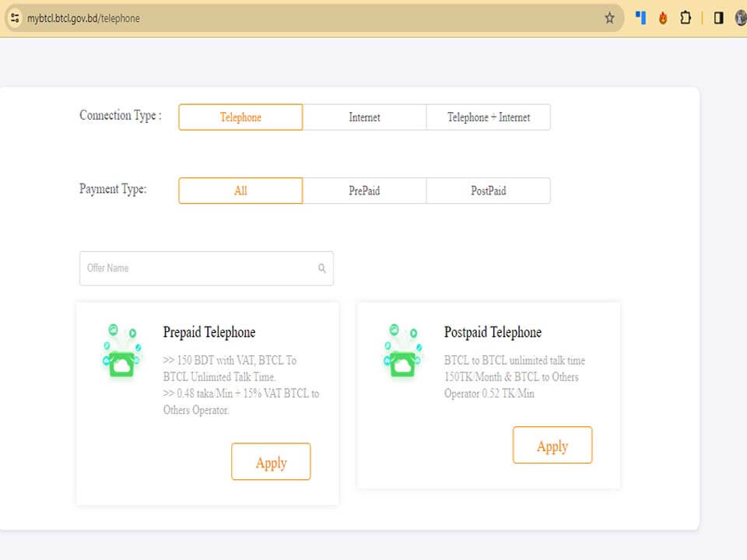Click the 'Payment Type:' label
The height and width of the screenshot is (560, 747).
113,189
